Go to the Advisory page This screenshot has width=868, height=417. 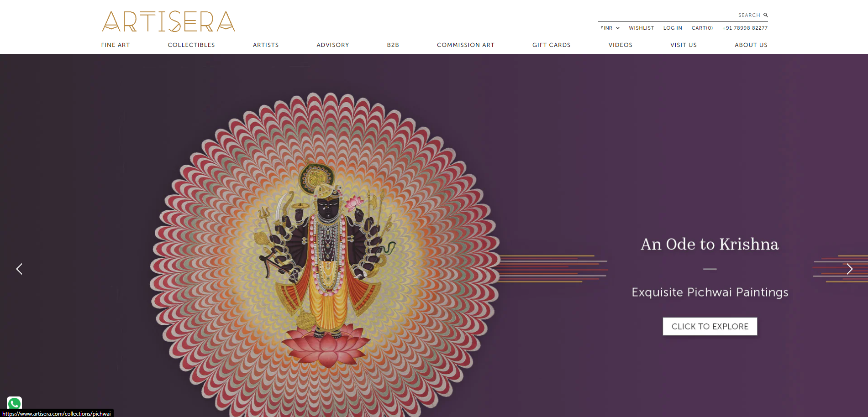tap(333, 45)
